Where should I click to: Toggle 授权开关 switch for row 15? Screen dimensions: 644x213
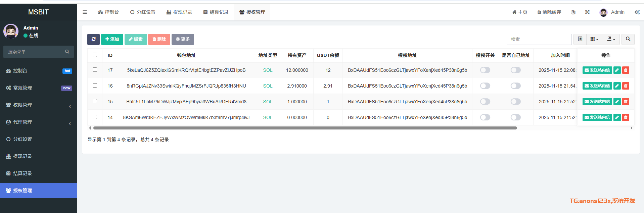pos(485,102)
